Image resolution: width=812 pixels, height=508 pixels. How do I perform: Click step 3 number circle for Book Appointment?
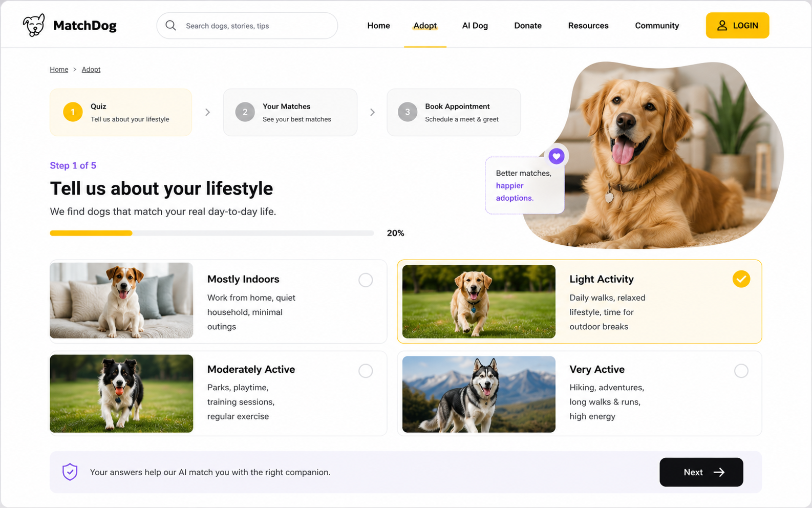(x=408, y=112)
